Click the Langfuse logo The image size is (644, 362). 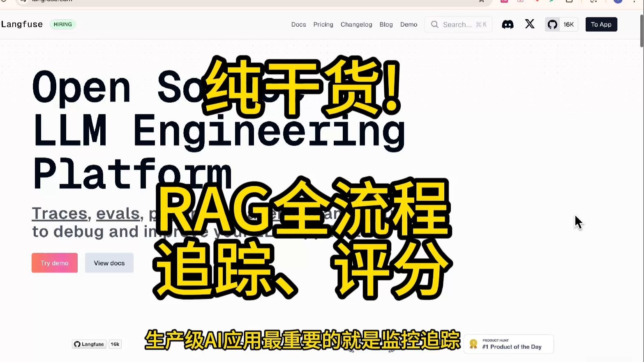coord(22,24)
